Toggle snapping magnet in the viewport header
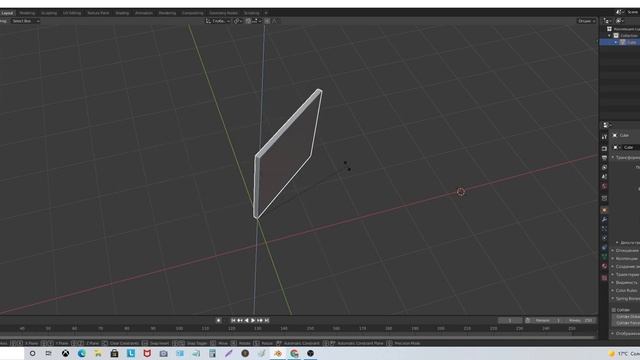 pyautogui.click(x=249, y=21)
